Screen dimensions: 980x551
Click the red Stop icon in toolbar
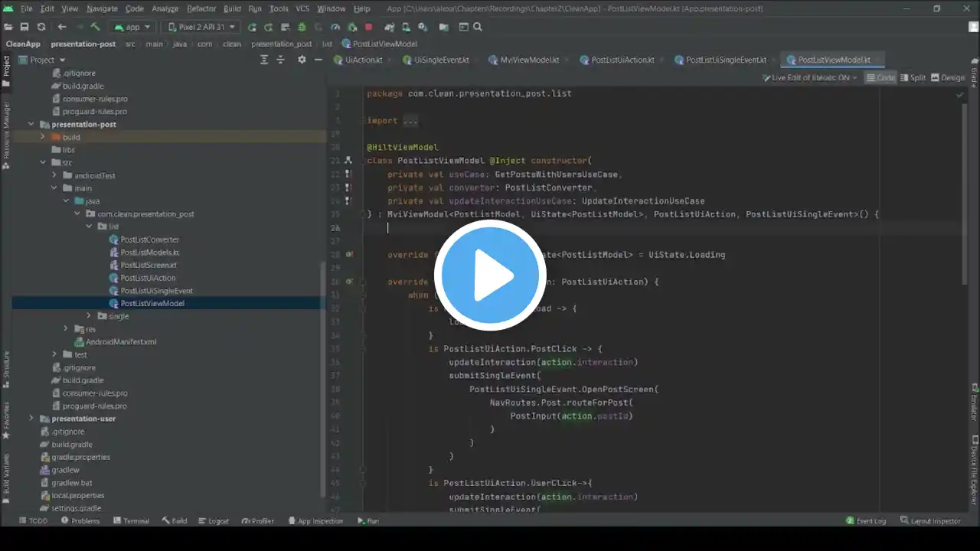click(x=368, y=27)
